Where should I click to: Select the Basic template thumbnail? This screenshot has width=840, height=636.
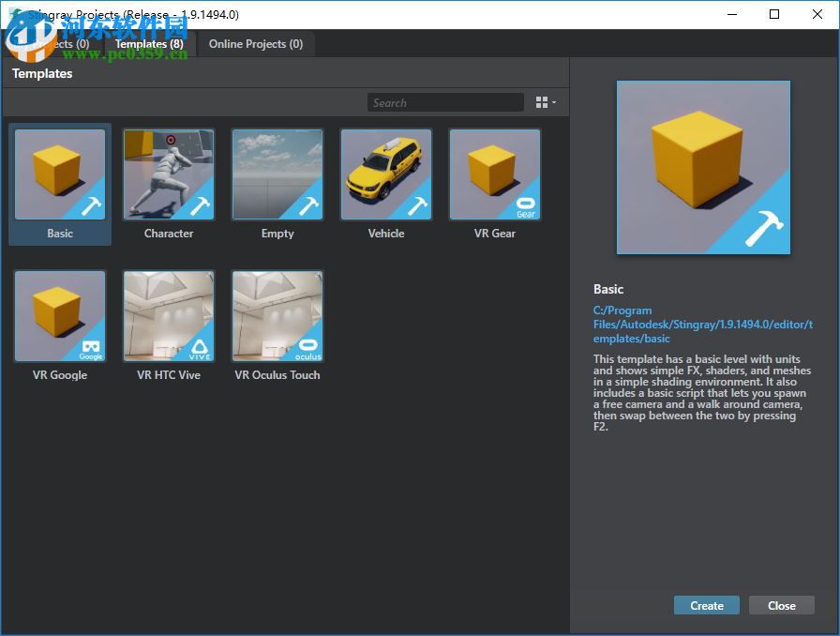(59, 174)
